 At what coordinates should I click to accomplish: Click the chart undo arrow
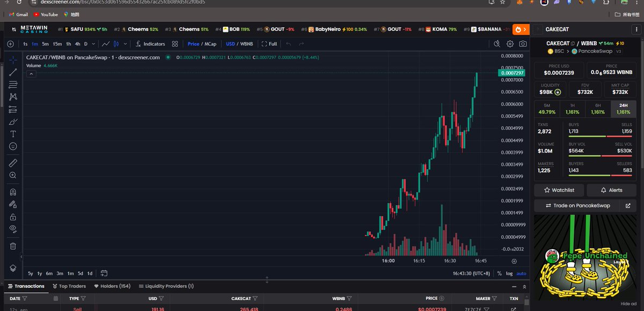(x=288, y=44)
